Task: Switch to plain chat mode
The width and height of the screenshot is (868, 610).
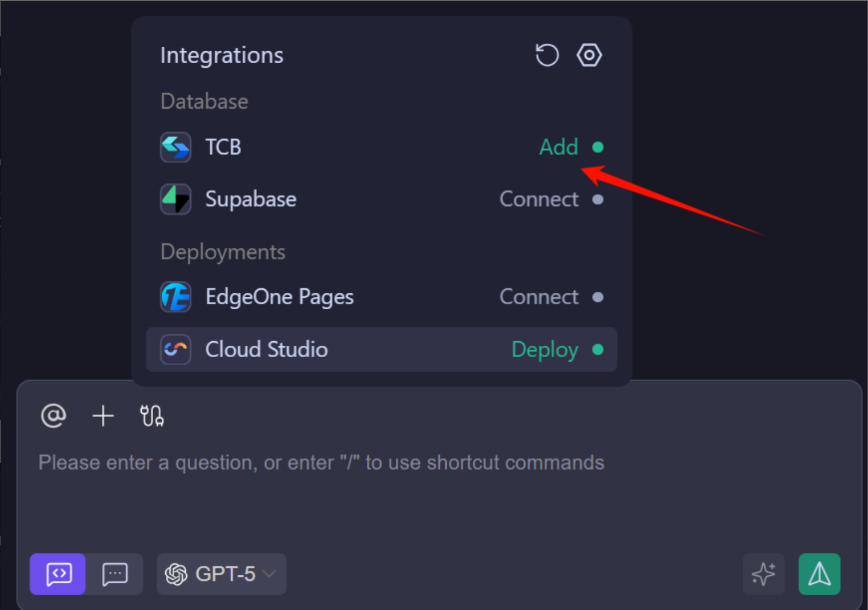Action: [x=114, y=574]
